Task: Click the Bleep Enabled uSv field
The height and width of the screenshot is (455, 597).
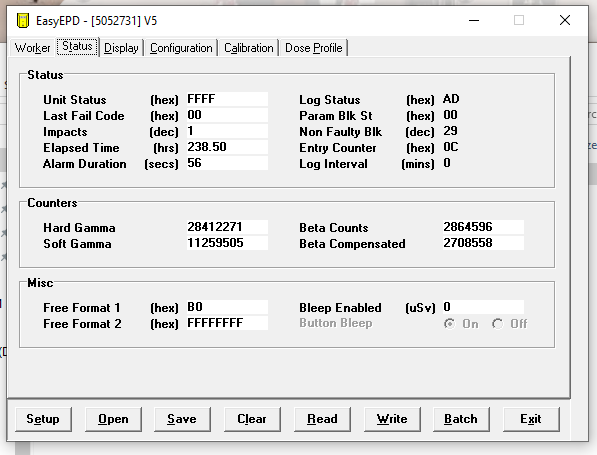Action: pos(483,307)
